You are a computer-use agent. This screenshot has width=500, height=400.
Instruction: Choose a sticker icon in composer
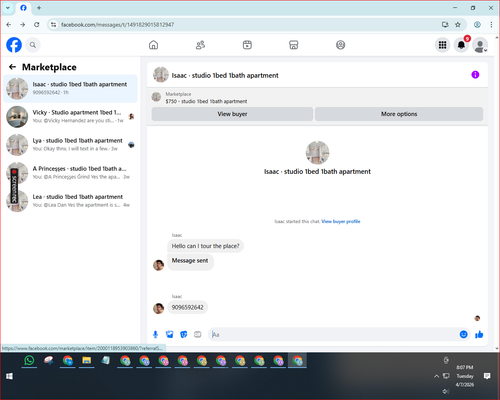183,334
